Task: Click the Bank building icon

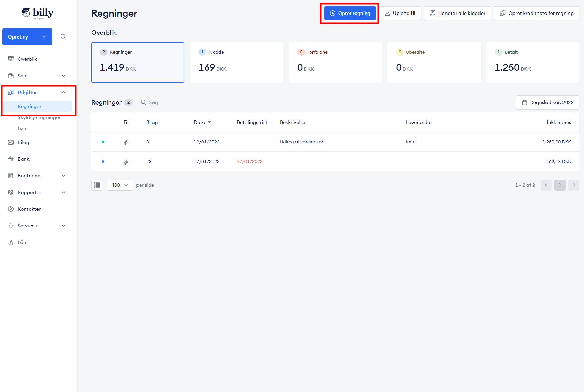Action: point(11,159)
